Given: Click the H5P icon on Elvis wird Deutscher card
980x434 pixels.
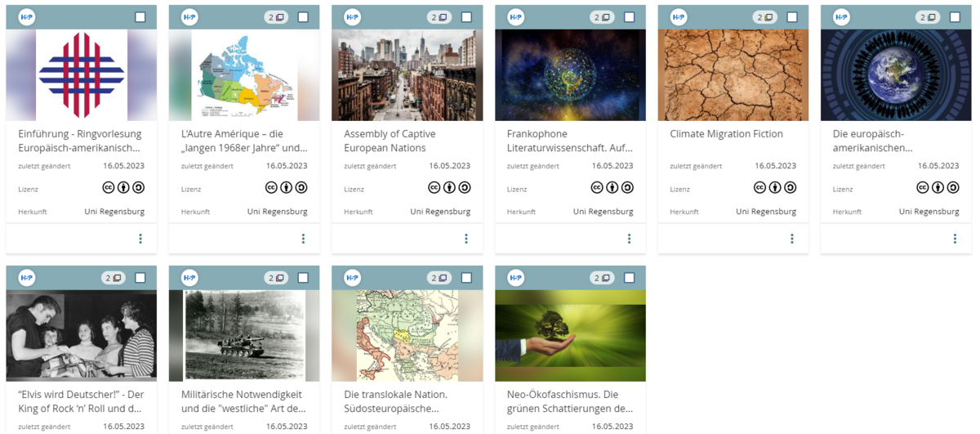Looking at the screenshot, I should coord(26,278).
